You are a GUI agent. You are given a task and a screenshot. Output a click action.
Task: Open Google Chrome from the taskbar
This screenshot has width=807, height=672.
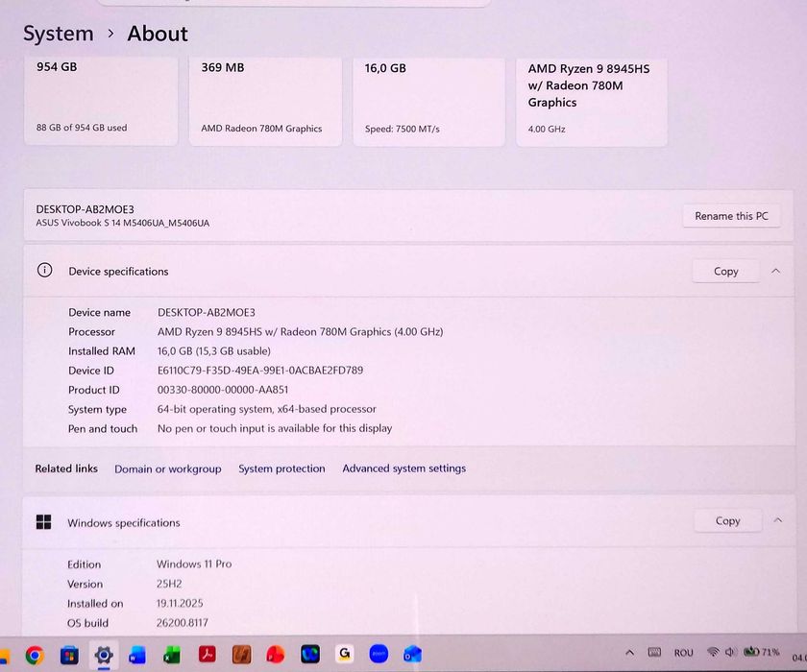(x=35, y=655)
